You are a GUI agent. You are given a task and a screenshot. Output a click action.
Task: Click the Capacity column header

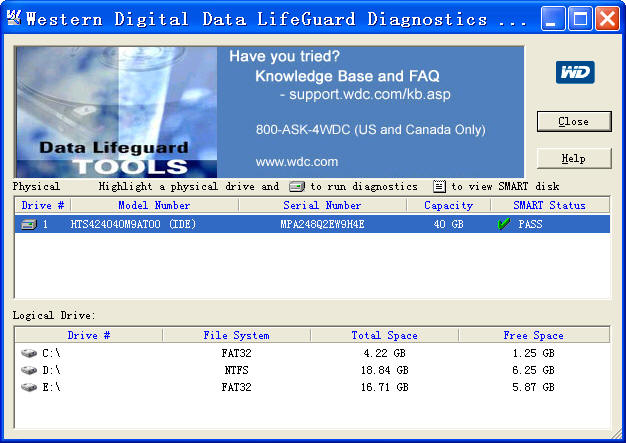click(448, 205)
